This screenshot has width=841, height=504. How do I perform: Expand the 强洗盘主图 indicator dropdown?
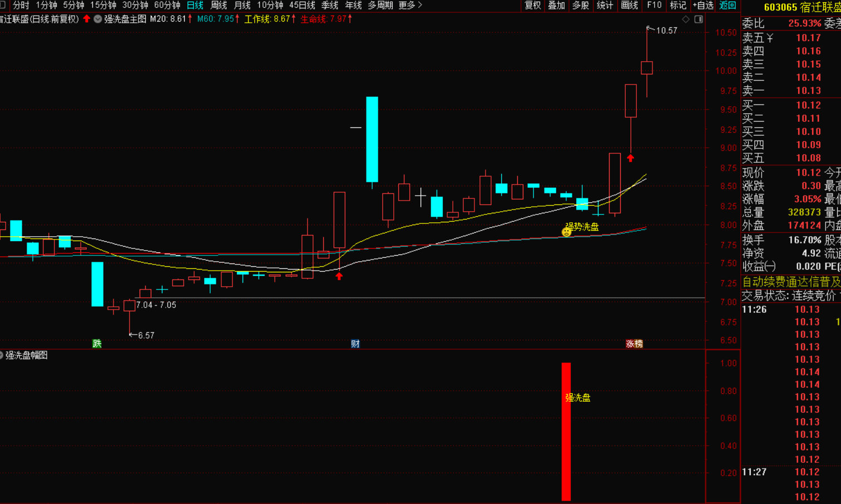click(98, 19)
